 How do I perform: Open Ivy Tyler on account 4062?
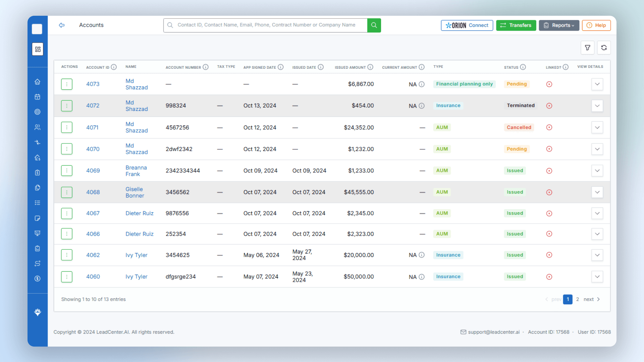pyautogui.click(x=137, y=255)
